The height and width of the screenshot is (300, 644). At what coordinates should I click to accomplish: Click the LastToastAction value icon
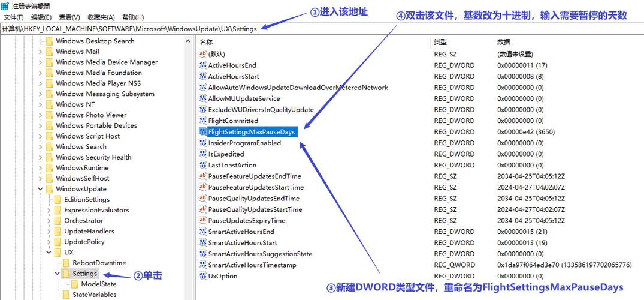[202, 165]
